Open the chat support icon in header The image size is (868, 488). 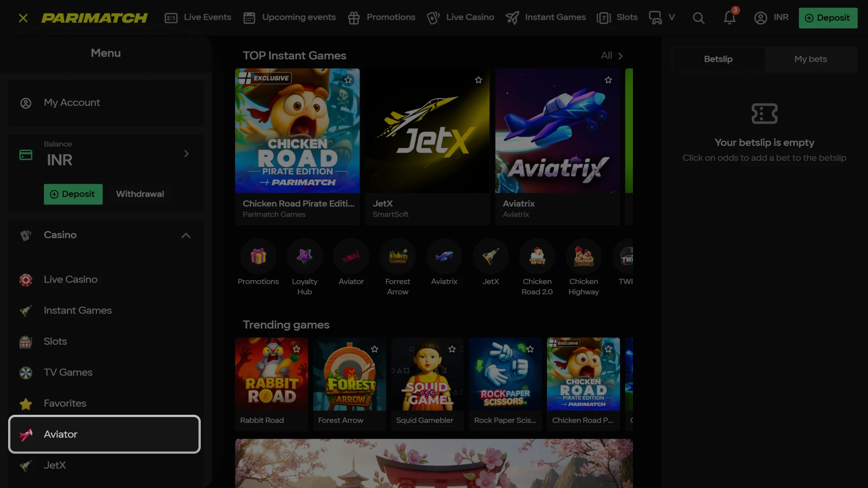(655, 18)
